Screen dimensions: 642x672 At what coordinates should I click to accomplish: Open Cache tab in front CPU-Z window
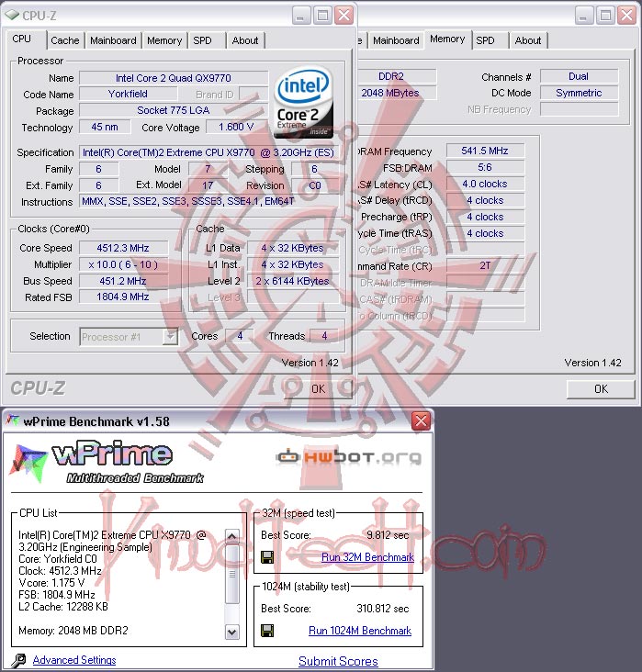(x=65, y=40)
